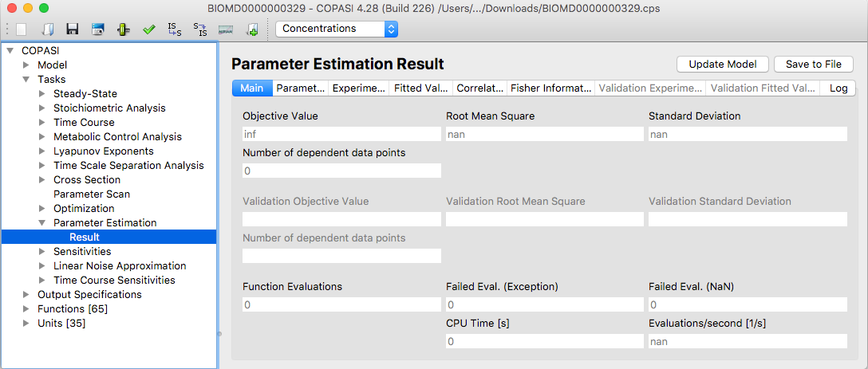Click the add-file icon with green plus

(252, 29)
